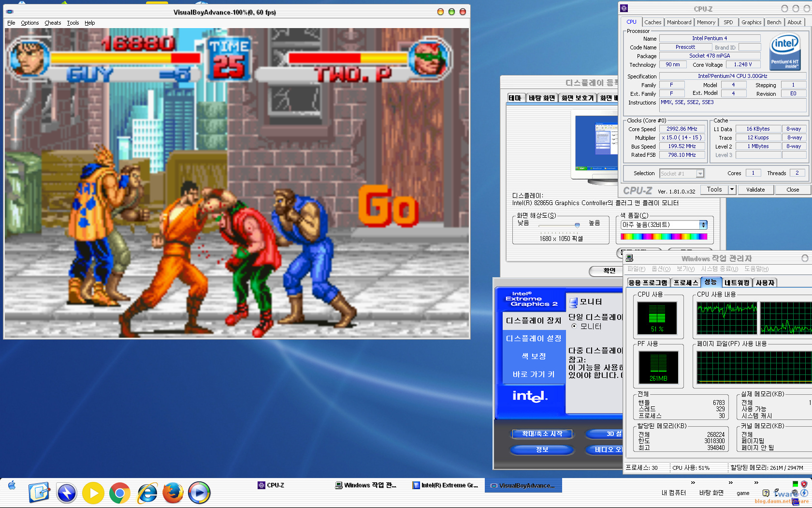Click the Close button in CPU-Z
Image resolution: width=812 pixels, height=508 pixels.
pyautogui.click(x=793, y=190)
